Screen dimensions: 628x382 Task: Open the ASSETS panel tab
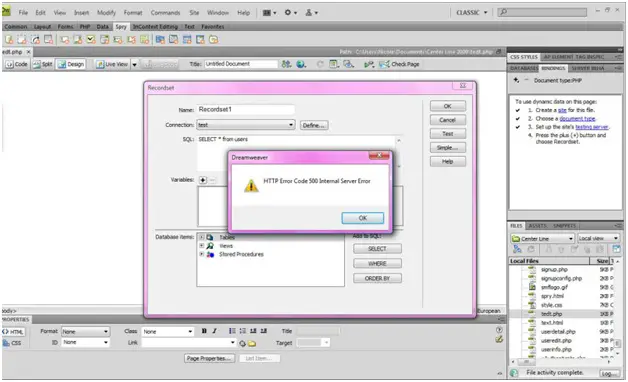click(x=537, y=226)
